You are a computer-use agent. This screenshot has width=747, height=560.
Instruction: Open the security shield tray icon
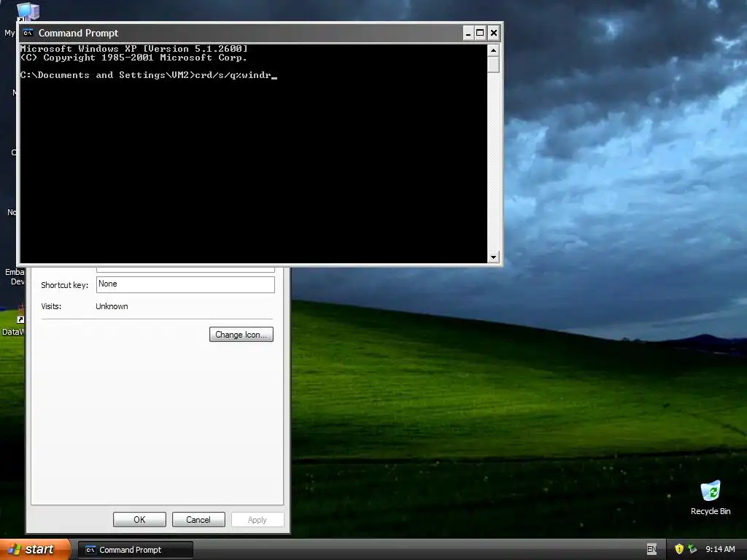pos(679,550)
